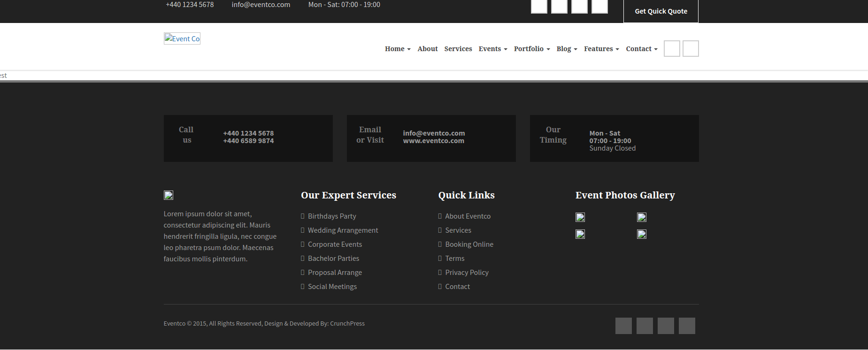Expand the Events dropdown menu
The width and height of the screenshot is (868, 350).
[493, 49]
